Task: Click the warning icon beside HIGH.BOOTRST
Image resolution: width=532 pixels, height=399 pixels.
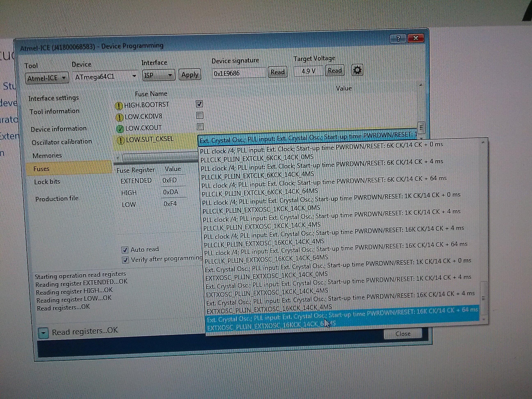Action: 119,105
